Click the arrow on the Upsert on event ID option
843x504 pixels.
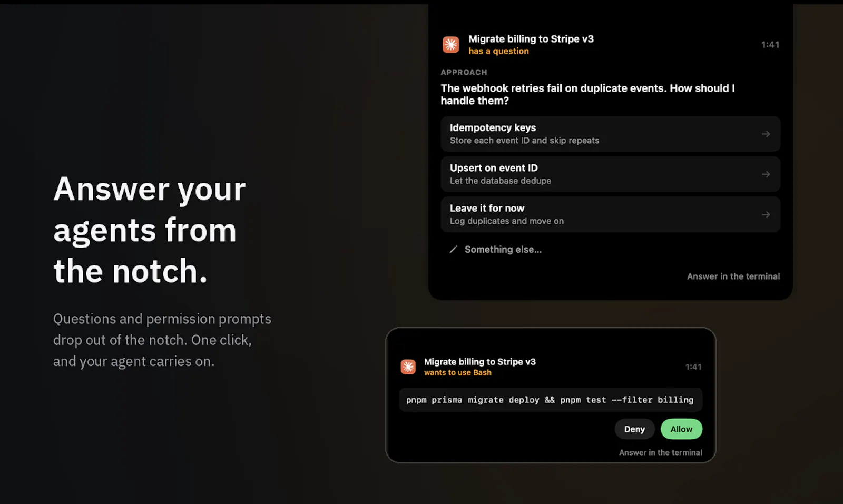coord(766,174)
